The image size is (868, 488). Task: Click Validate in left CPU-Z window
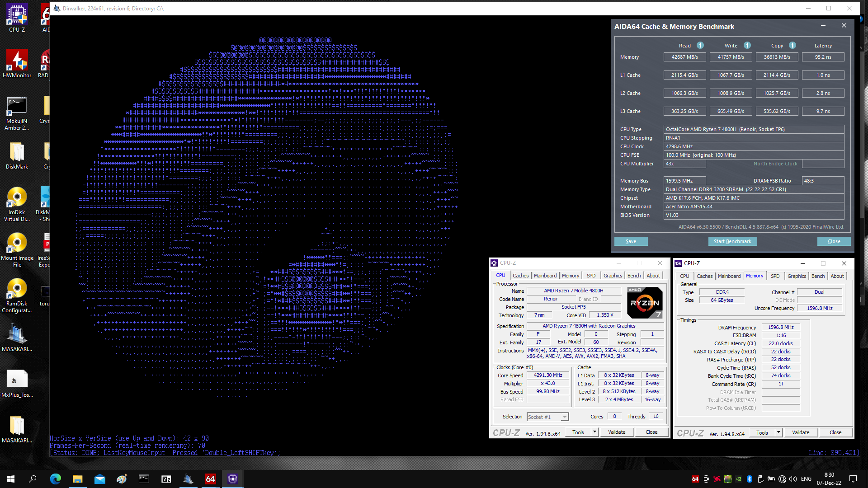617,432
